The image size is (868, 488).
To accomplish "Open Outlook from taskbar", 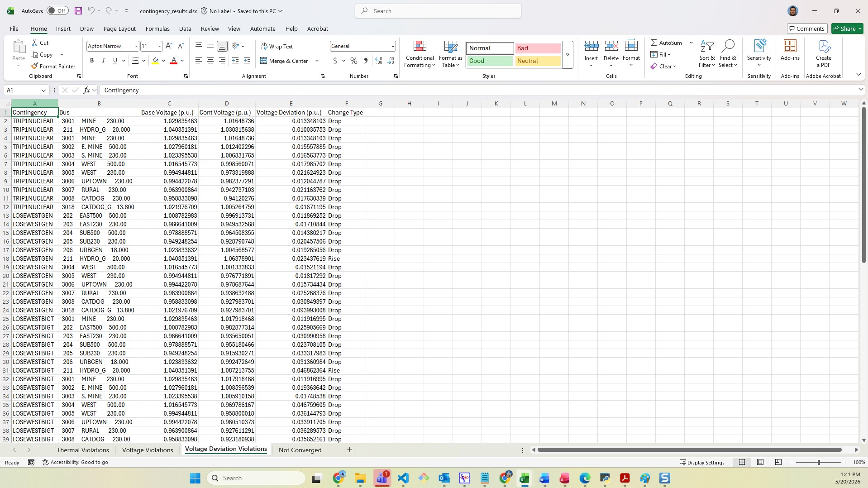I will (x=444, y=478).
